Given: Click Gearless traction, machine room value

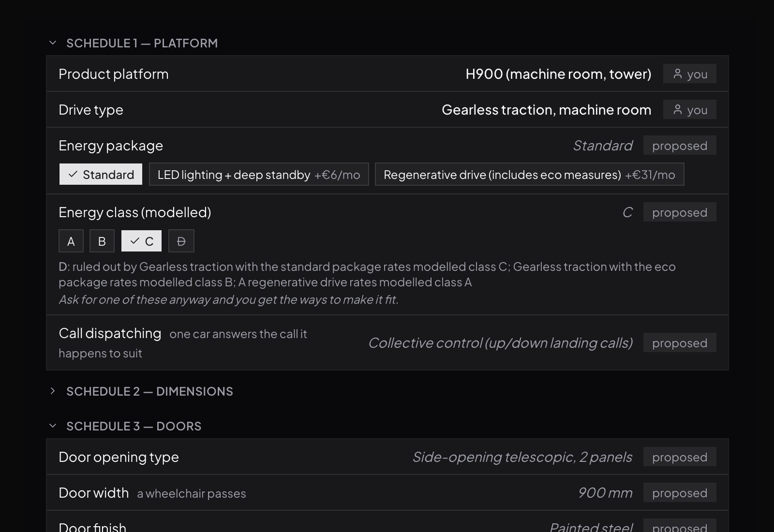Looking at the screenshot, I should (547, 110).
